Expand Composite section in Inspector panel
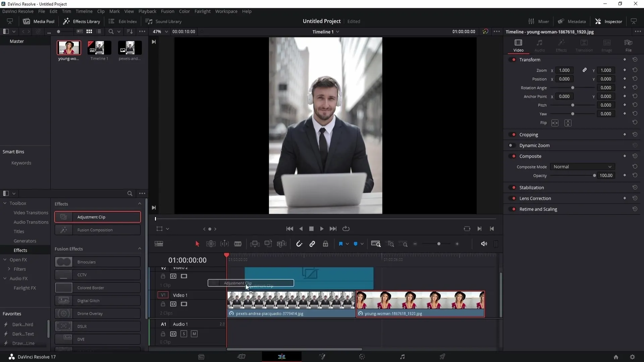 pyautogui.click(x=530, y=156)
